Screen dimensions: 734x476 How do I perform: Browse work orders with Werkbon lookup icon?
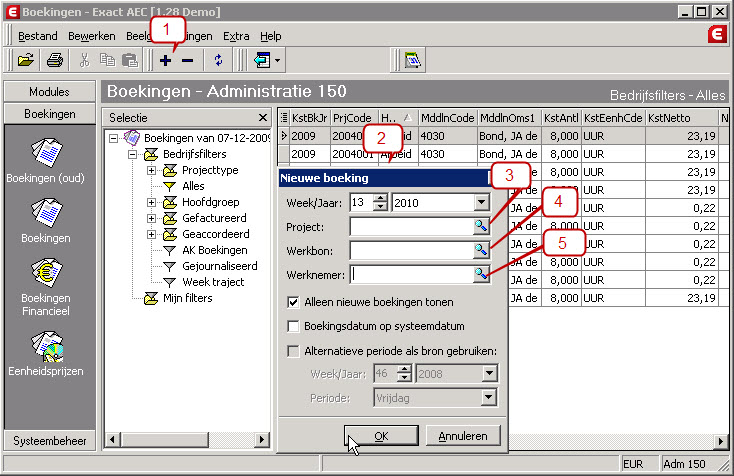tap(481, 250)
